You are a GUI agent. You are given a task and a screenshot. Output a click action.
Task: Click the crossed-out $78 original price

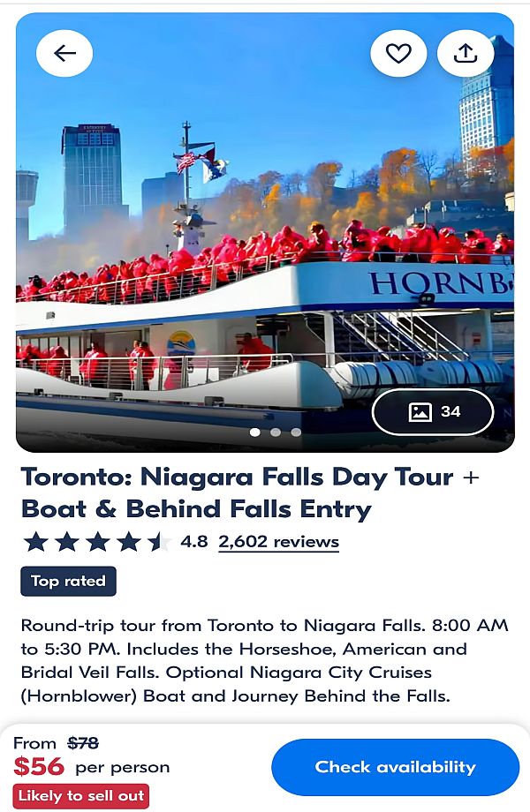[x=83, y=743]
